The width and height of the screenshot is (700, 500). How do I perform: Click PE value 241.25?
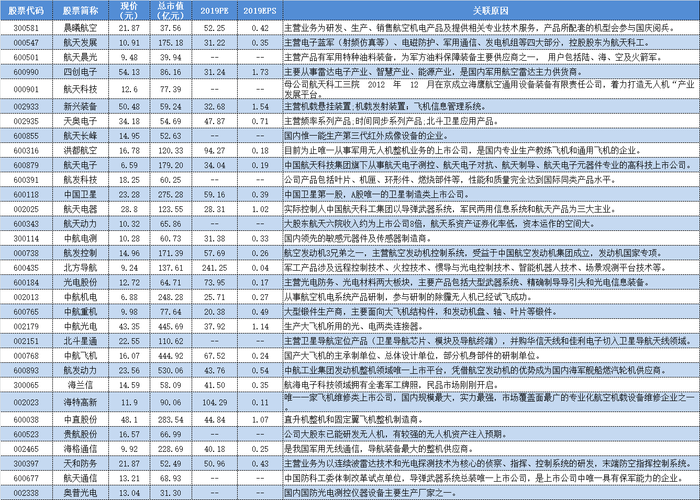214,268
